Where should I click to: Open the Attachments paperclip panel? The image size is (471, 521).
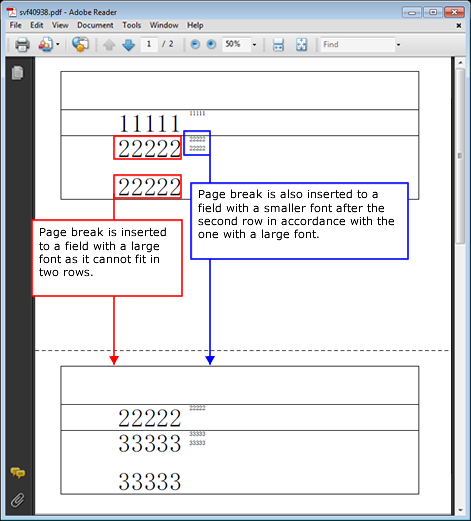[x=17, y=500]
